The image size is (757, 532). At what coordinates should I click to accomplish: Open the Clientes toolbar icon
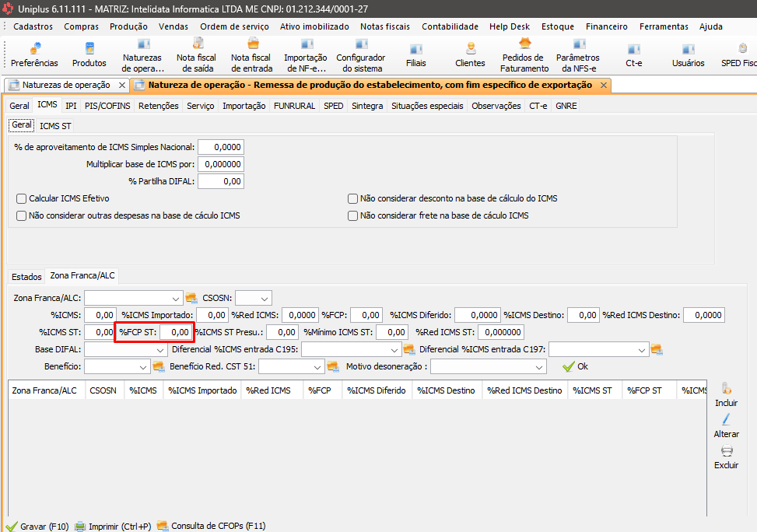tap(470, 54)
